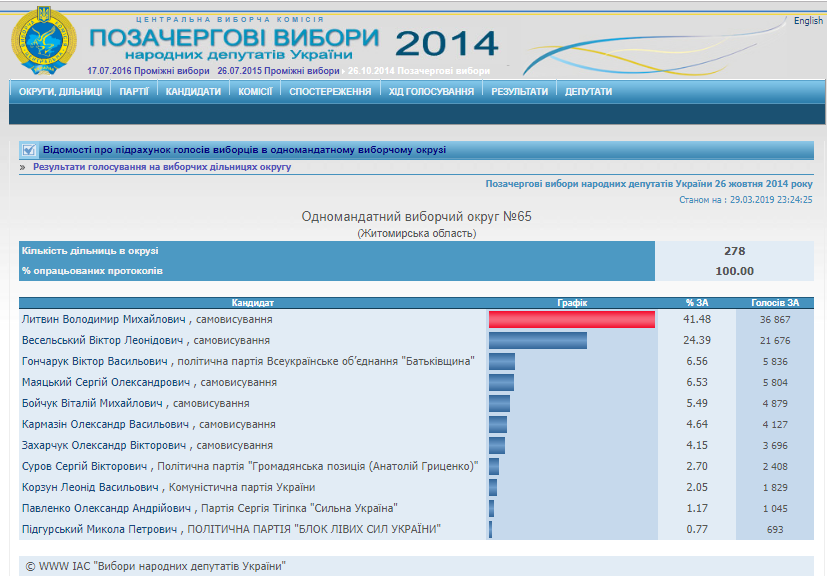Go to the КОМІСІЇ menu

(255, 92)
